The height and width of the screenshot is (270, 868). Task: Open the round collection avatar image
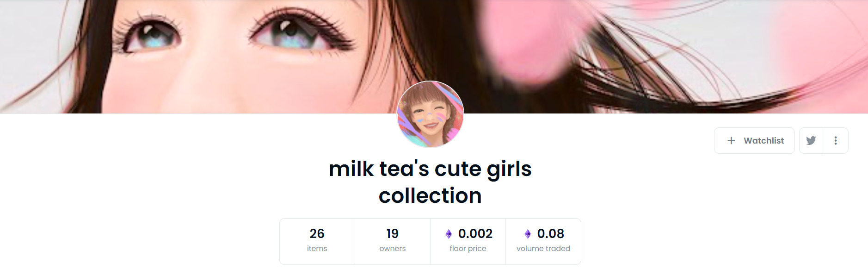430,114
